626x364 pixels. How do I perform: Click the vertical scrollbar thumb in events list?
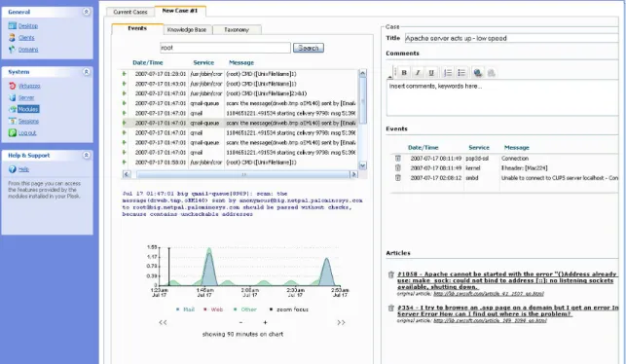point(362,100)
